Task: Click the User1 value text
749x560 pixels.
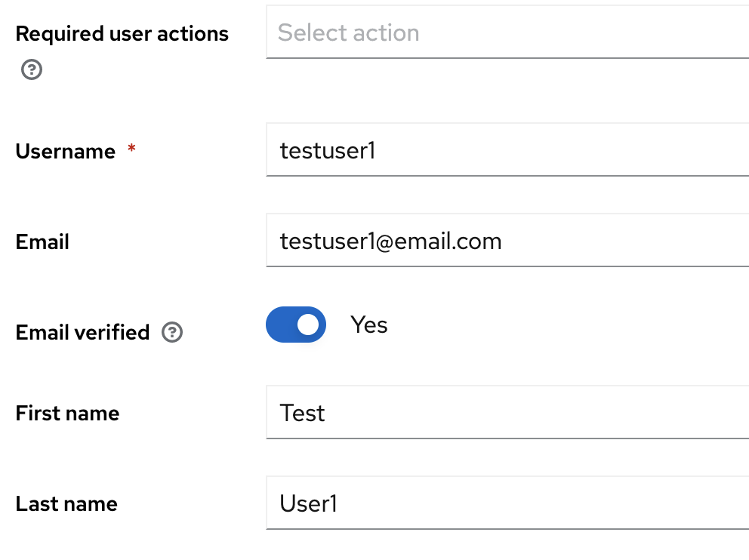Action: [x=308, y=503]
